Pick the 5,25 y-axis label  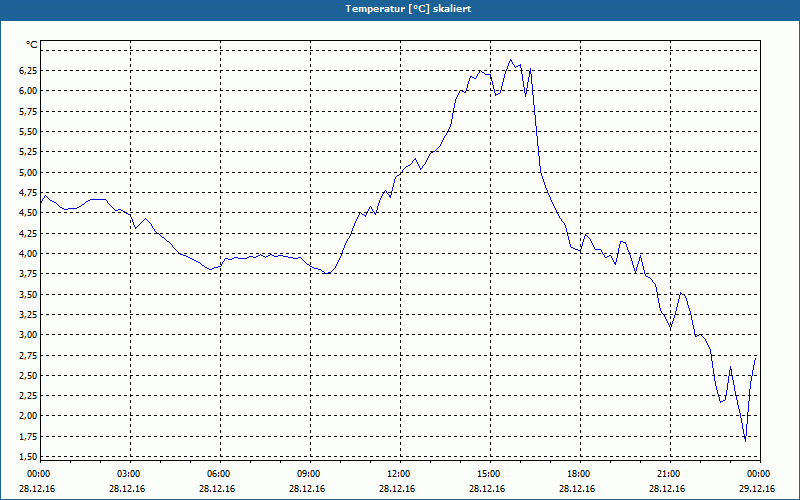point(28,152)
